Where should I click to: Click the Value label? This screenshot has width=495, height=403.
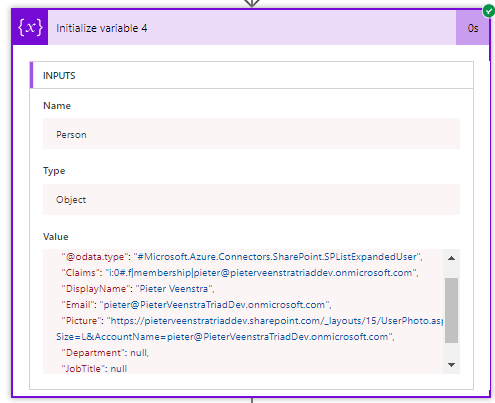tap(56, 237)
